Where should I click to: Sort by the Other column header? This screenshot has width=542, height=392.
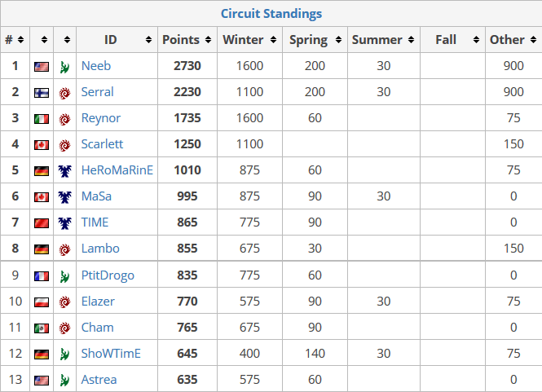pos(513,40)
